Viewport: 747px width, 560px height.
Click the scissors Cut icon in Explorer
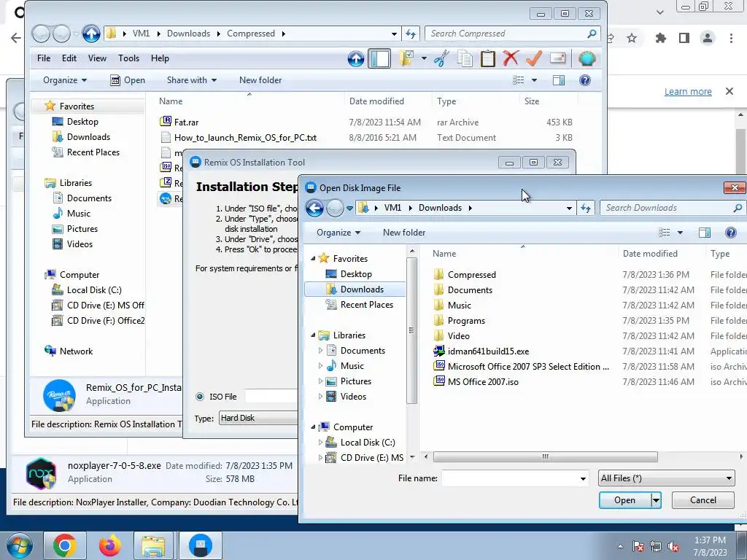point(441,58)
